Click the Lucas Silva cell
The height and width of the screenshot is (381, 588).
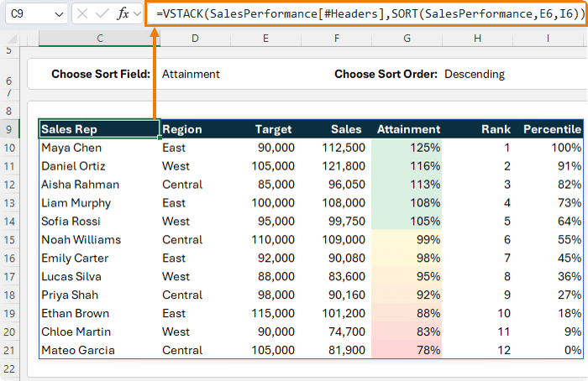pyautogui.click(x=99, y=276)
